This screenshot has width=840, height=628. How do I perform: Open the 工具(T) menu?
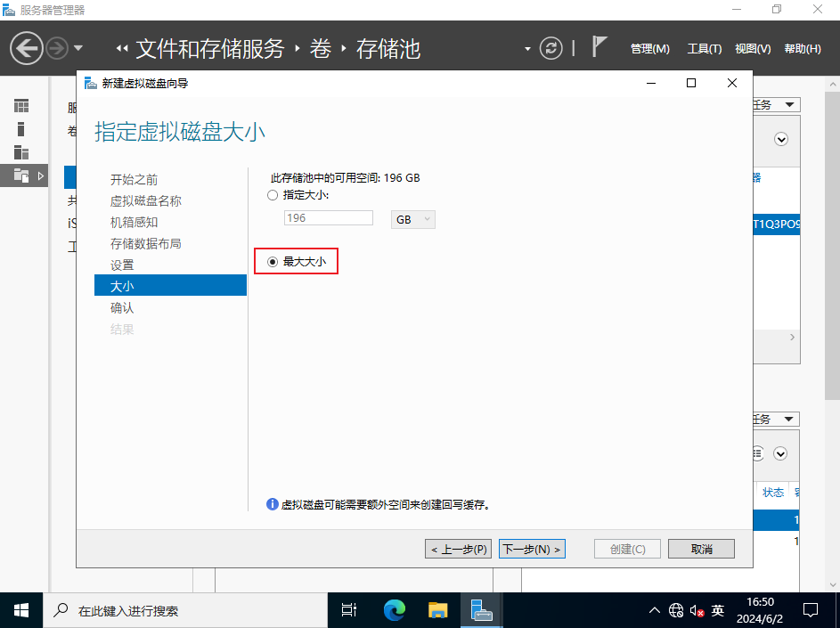(704, 49)
